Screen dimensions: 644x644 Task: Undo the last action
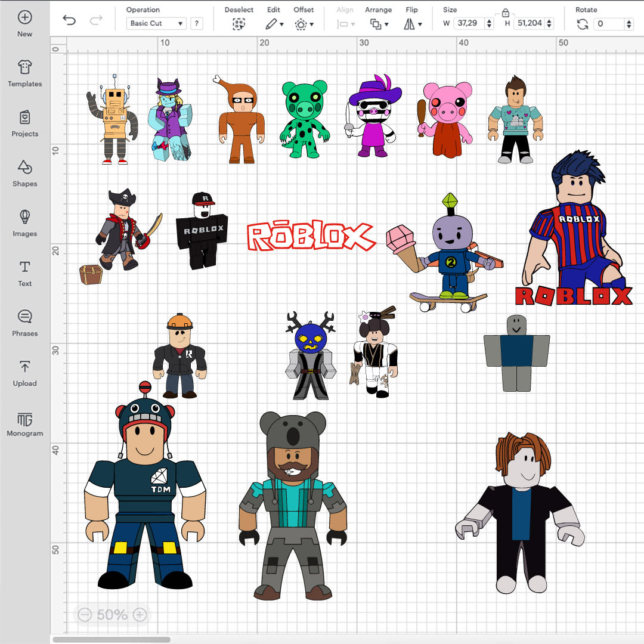tap(69, 20)
